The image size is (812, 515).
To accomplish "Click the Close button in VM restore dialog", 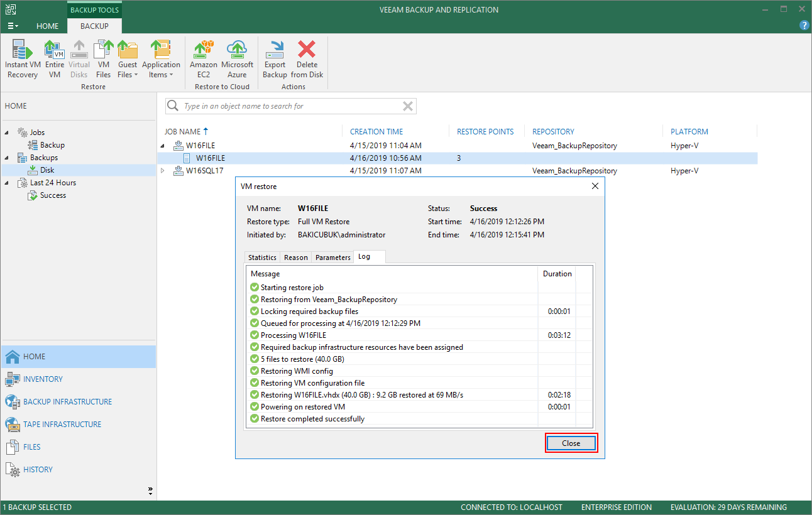I will 571,443.
